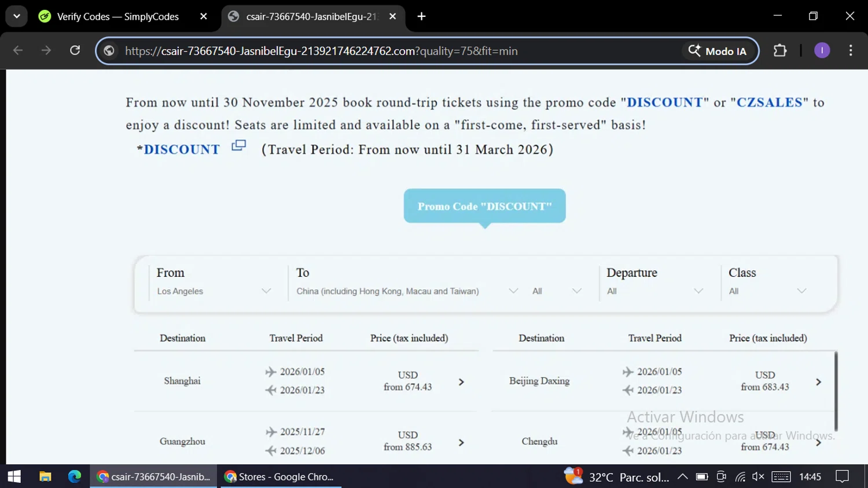The height and width of the screenshot is (488, 868).
Task: Open a new browser tab
Action: [422, 16]
